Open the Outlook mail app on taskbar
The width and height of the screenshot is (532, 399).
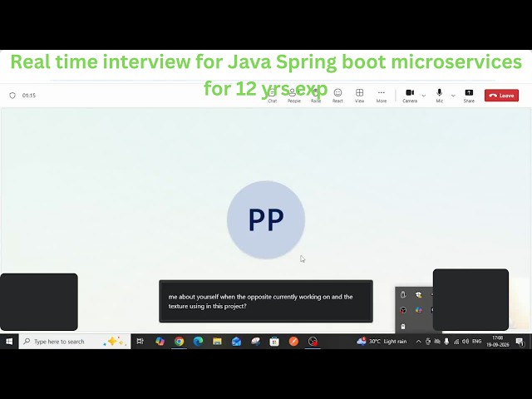tap(236, 342)
